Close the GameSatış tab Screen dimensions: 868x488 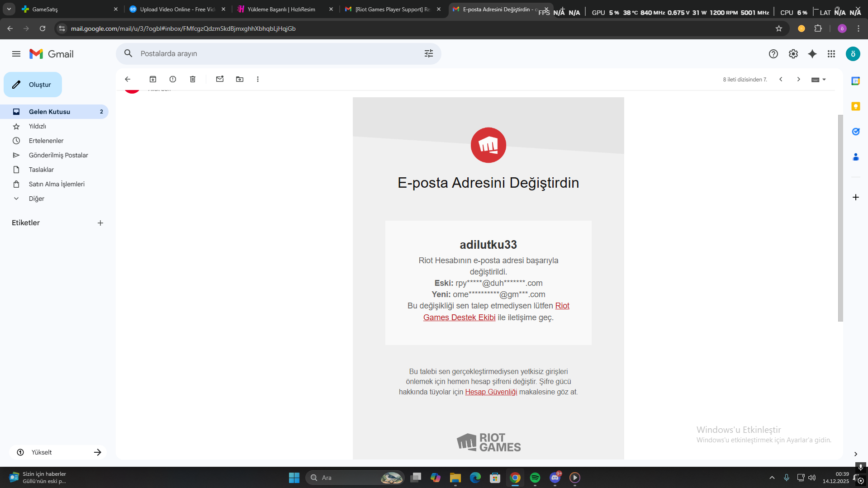coord(116,9)
